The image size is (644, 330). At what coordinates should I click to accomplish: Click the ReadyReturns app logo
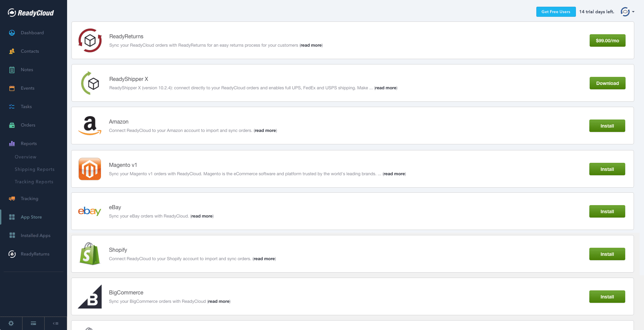pyautogui.click(x=90, y=40)
